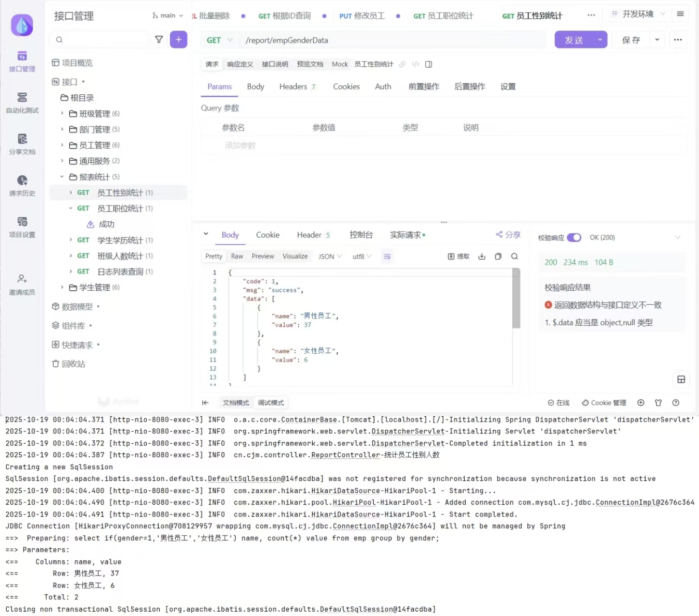699x616 pixels.
Task: Click the purple plus add button
Action: point(178,40)
